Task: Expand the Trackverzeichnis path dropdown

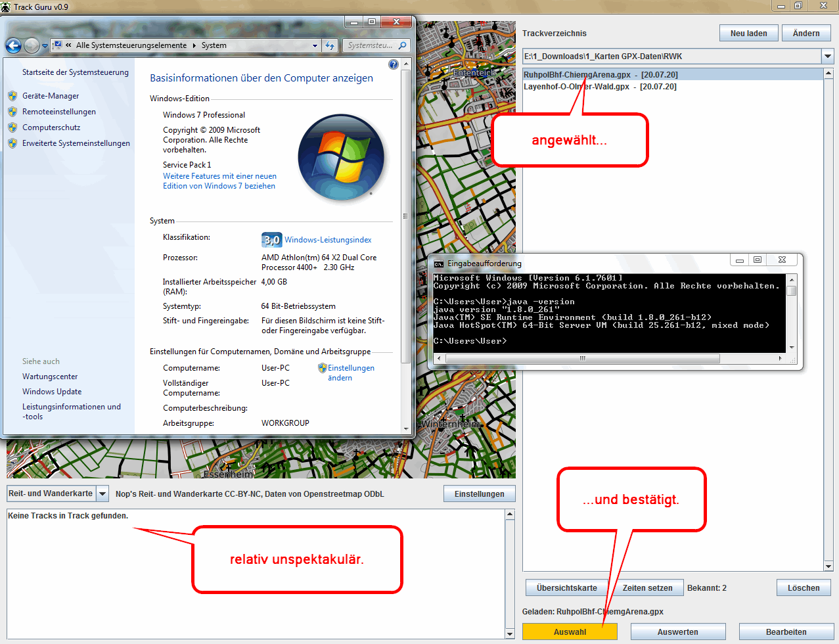Action: pyautogui.click(x=827, y=57)
